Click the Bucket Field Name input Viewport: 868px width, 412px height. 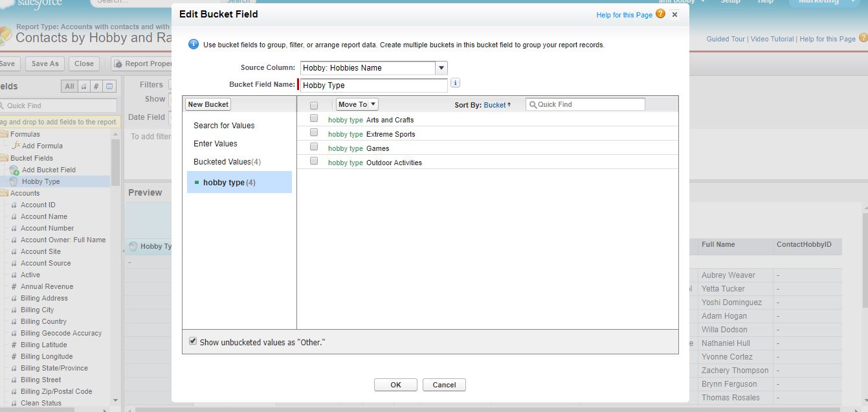(x=373, y=86)
